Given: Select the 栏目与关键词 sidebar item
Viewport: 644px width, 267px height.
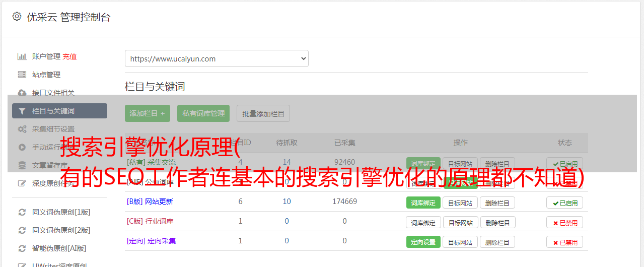Looking at the screenshot, I should tap(59, 111).
